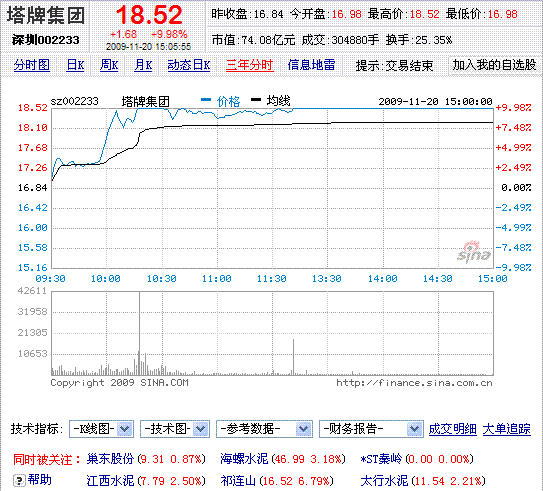
Task: Click the http://finance.sina.com.cn chart footer text
Action: click(414, 383)
